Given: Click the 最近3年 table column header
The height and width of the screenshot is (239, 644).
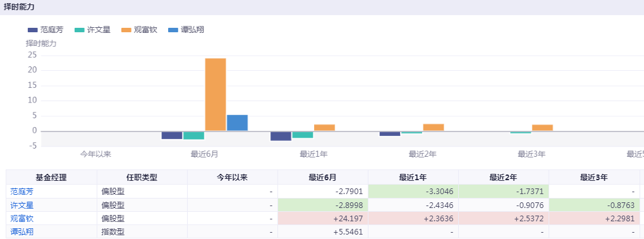Looking at the screenshot, I should pyautogui.click(x=594, y=178).
